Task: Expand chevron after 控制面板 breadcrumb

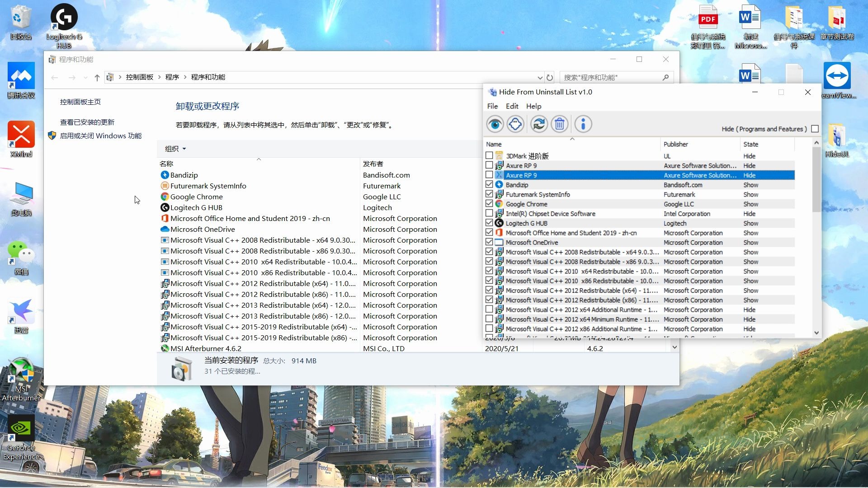Action: 160,77
